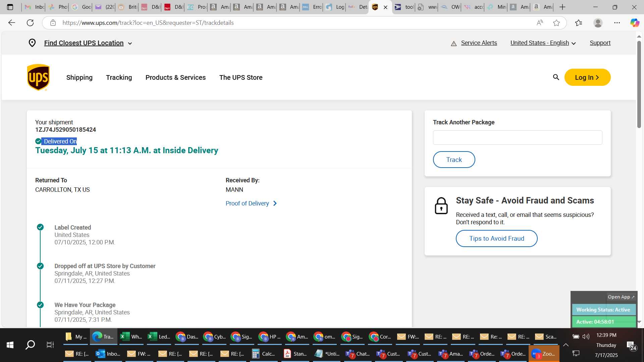Open browser Settings and more ellipsis
Viewport: 644px width, 362px height.
(x=617, y=23)
